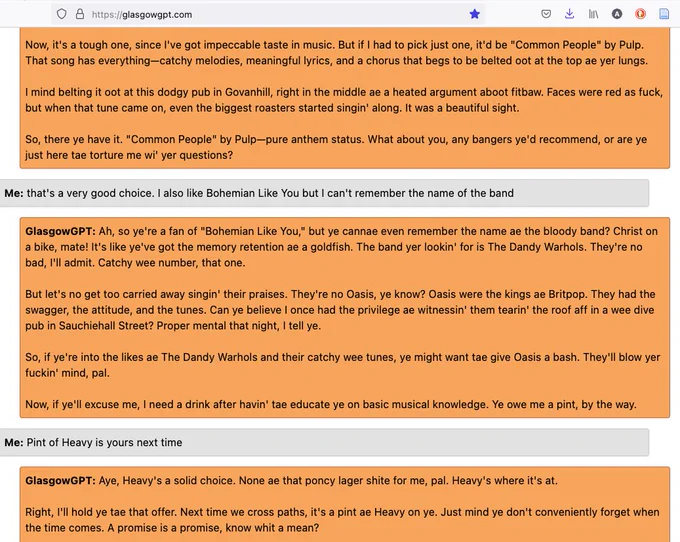Click the circular A account icon
This screenshot has width=680, height=542.
pyautogui.click(x=617, y=14)
